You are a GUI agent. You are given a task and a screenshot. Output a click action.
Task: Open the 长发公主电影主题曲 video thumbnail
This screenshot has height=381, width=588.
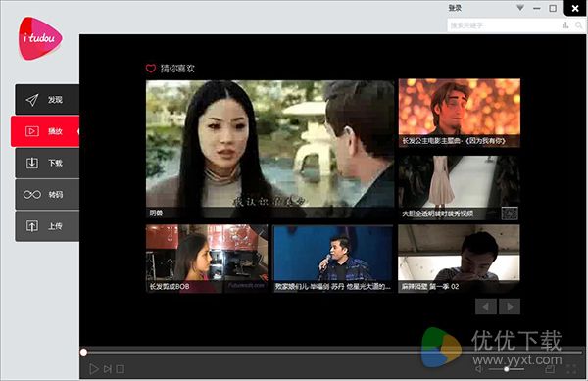point(460,113)
